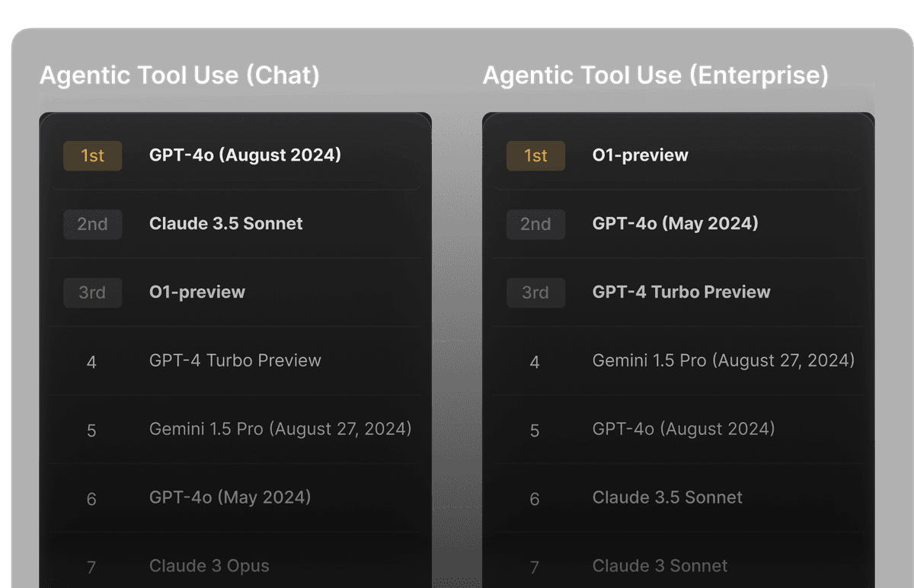Screen dimensions: 914x588
Task: Open Claude 3 Sonnet in the Enterprise list
Action: [x=660, y=566]
